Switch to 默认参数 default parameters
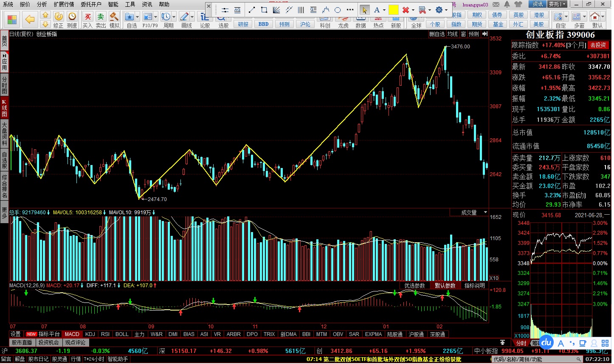The height and width of the screenshot is (364, 614). click(445, 286)
